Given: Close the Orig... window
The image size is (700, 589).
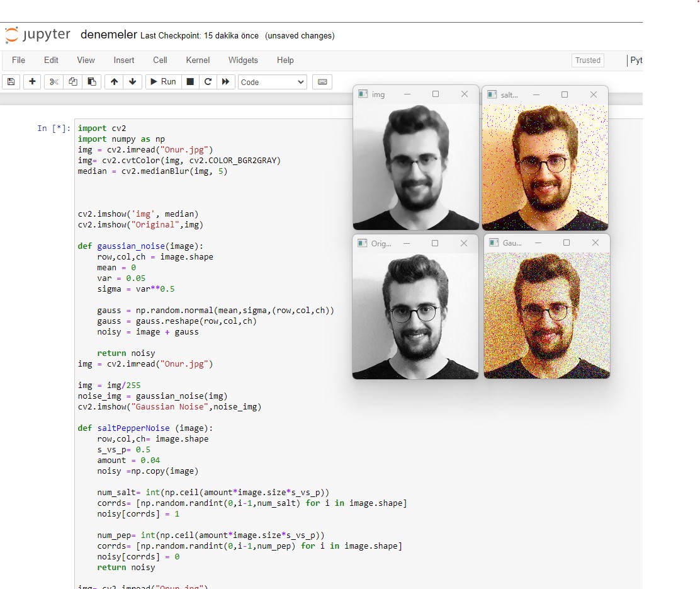Looking at the screenshot, I should coord(464,243).
